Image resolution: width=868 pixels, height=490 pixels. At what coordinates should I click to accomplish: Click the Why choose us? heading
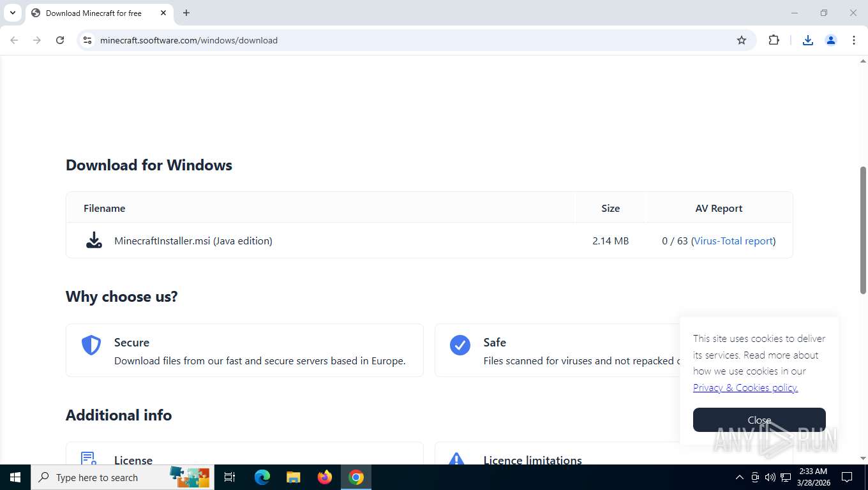click(x=121, y=296)
